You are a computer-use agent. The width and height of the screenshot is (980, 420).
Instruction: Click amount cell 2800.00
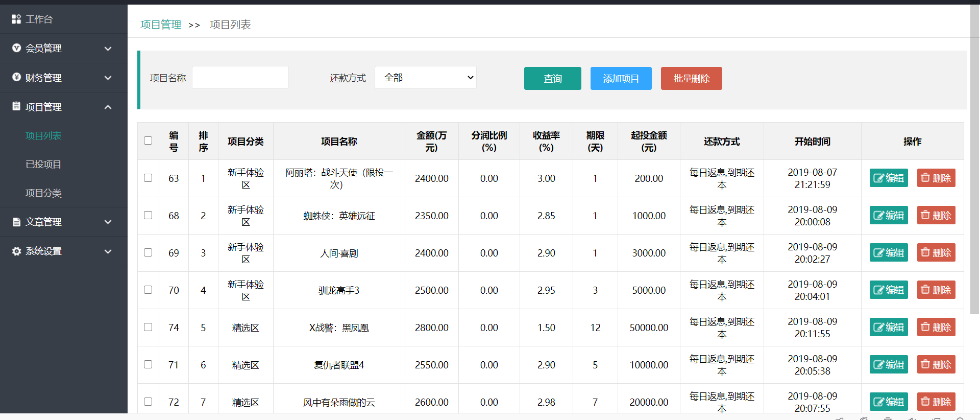pyautogui.click(x=431, y=328)
